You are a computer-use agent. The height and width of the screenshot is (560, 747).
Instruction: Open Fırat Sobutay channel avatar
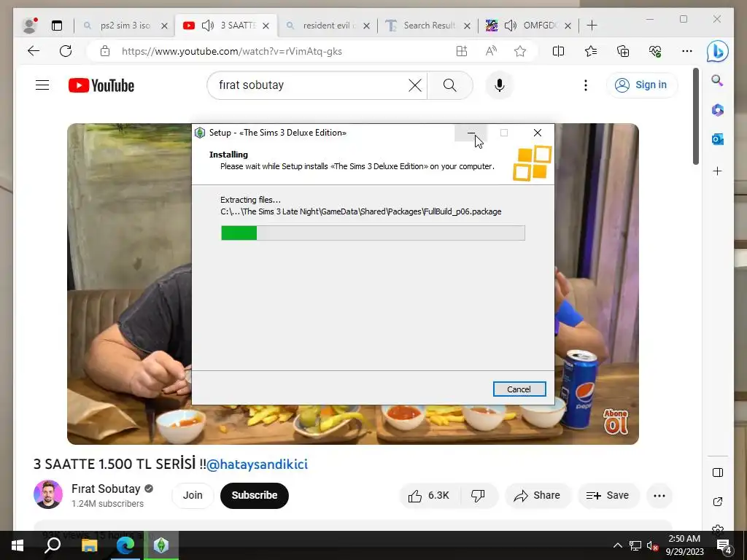click(47, 494)
